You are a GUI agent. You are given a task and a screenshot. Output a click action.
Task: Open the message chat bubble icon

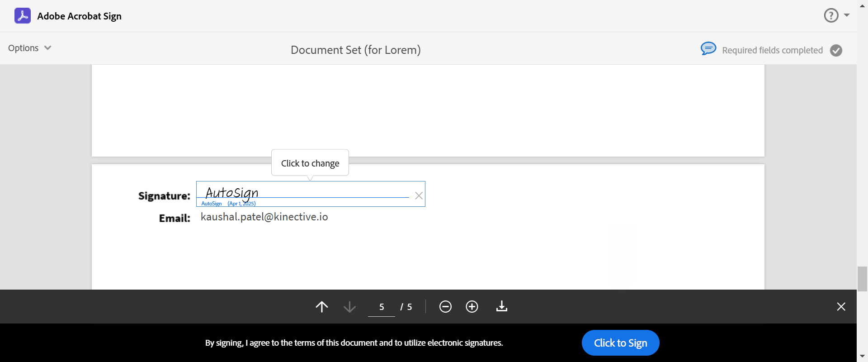[x=708, y=48]
